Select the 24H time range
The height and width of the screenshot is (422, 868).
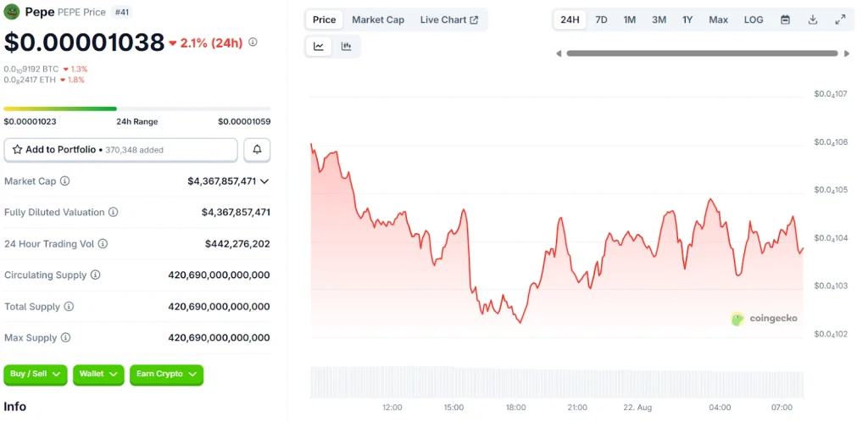pos(570,19)
